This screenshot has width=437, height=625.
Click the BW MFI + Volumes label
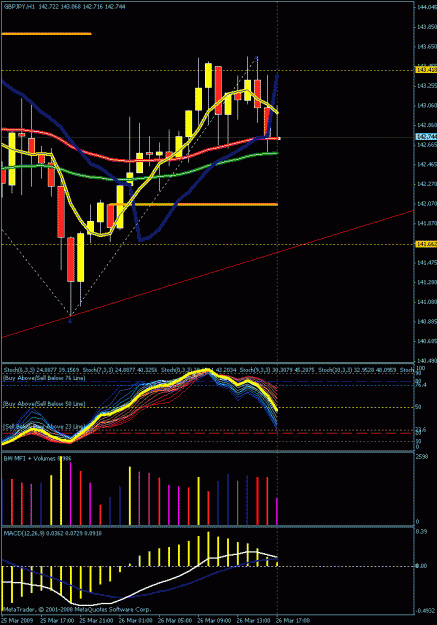click(30, 459)
